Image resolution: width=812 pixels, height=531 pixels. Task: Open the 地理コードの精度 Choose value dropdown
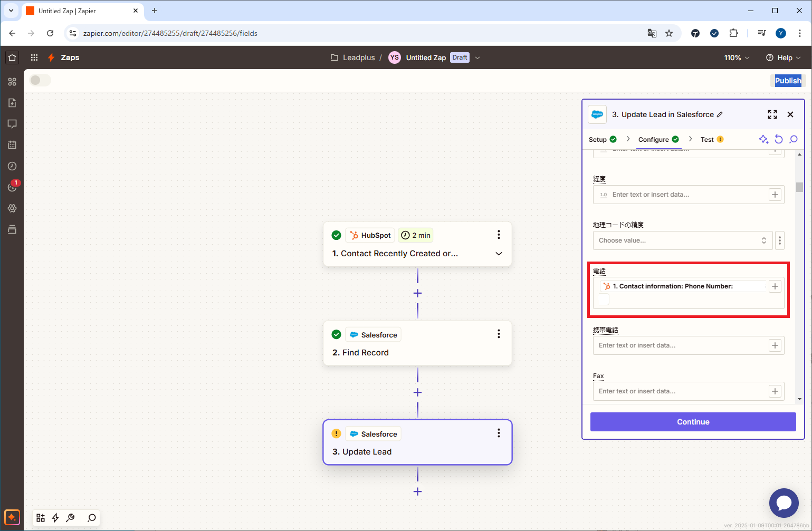[x=683, y=240]
